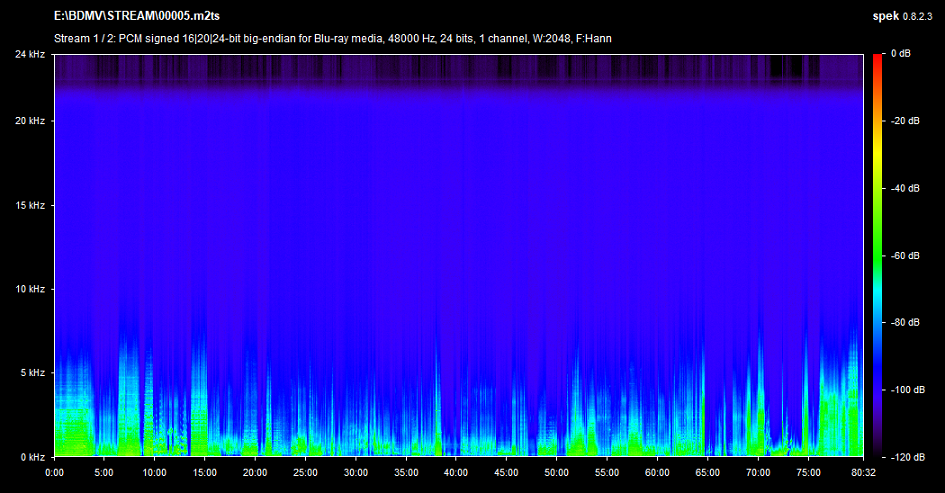
Task: Click the 24 kHz frequency axis label
Action: coord(28,53)
